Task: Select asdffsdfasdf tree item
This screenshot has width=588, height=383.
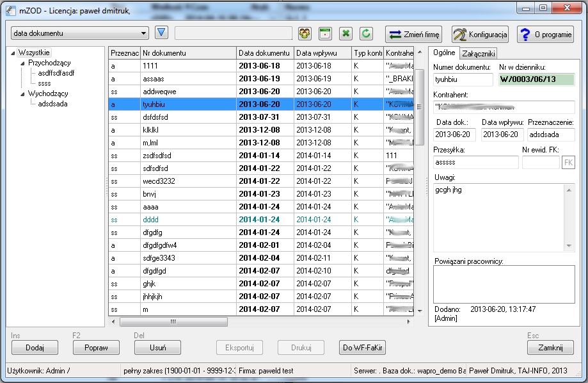Action: tap(56, 73)
